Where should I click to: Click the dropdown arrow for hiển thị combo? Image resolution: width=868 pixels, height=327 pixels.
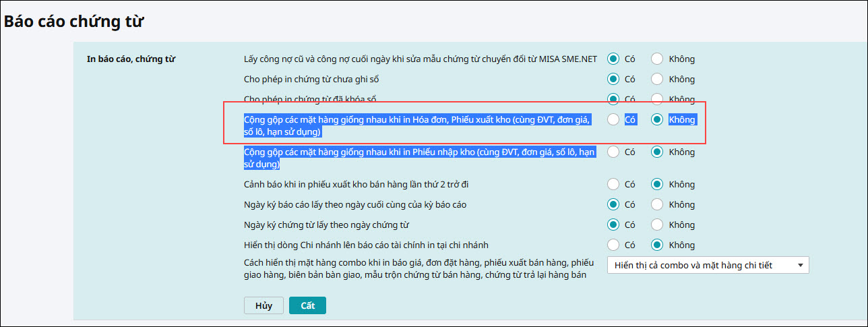coord(800,265)
